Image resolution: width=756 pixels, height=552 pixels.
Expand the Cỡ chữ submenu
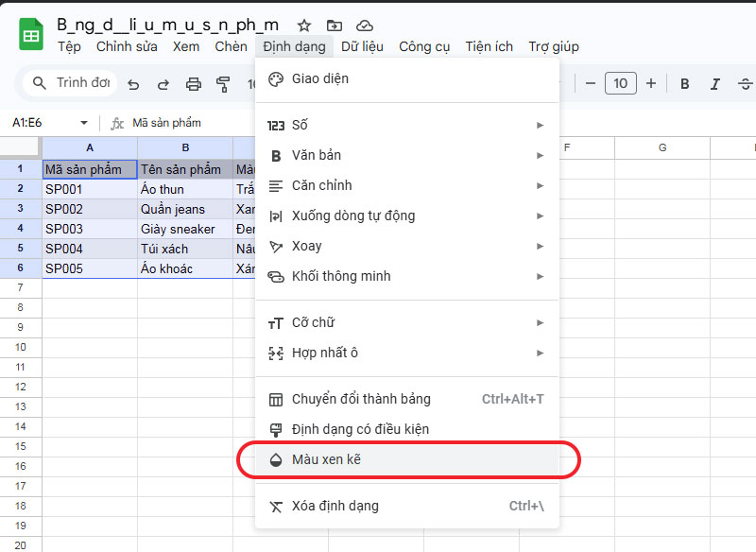(x=406, y=322)
